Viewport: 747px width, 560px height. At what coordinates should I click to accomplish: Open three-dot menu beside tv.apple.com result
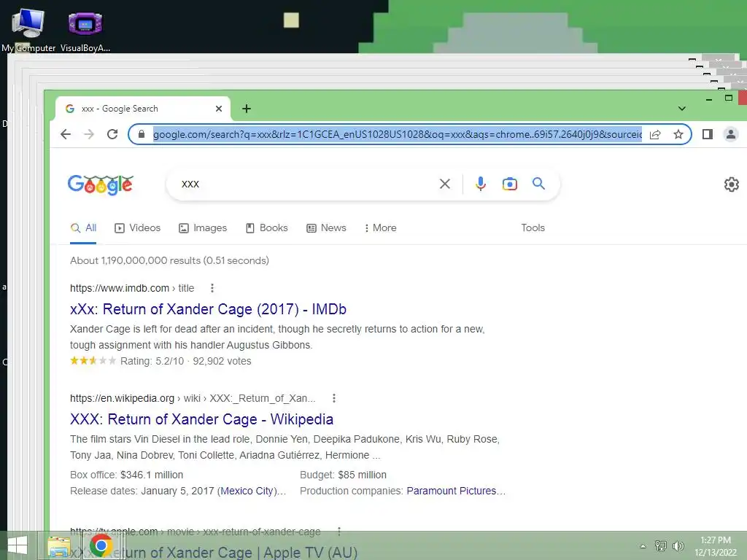coord(338,532)
